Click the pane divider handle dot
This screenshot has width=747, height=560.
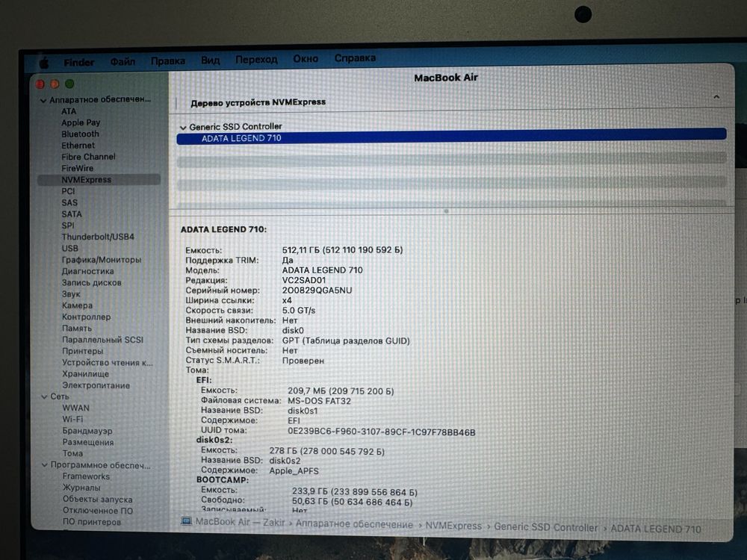tap(446, 211)
